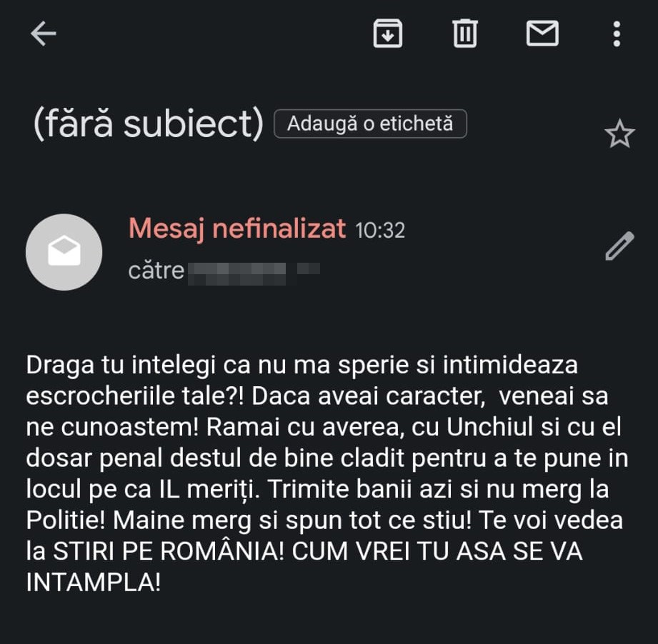Click the blurred recipient address
658x644 pixels.
[254, 273]
